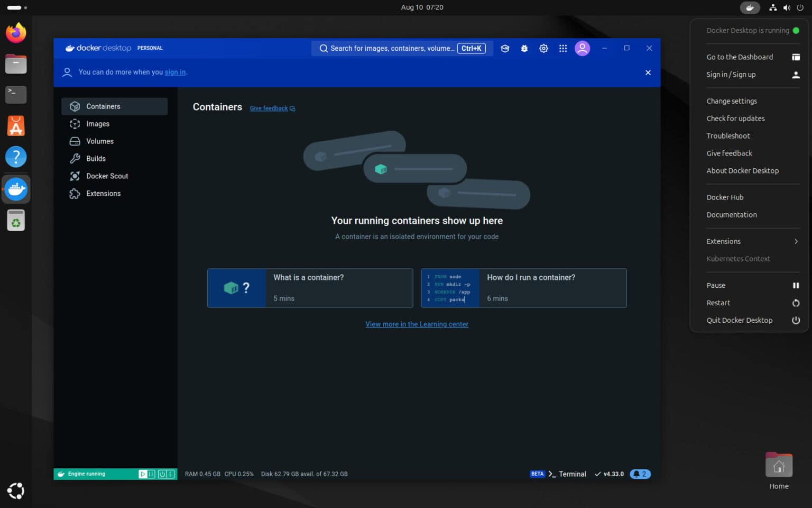Open the 'sign in' link in the banner
The width and height of the screenshot is (812, 508).
[174, 72]
